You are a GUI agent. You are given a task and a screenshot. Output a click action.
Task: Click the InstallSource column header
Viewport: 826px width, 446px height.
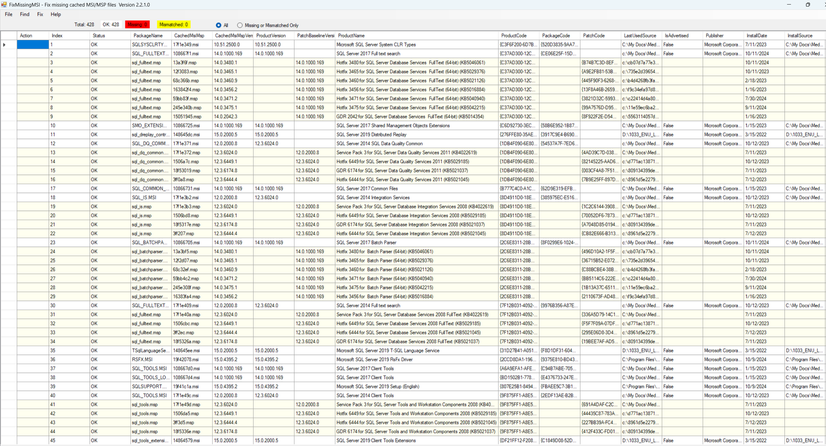pyautogui.click(x=805, y=35)
